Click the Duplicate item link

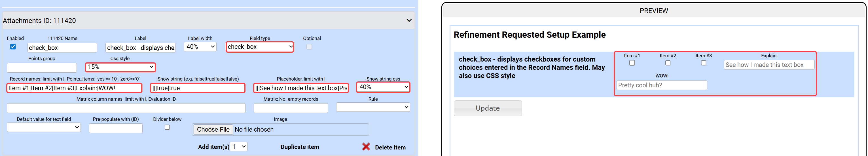point(300,147)
